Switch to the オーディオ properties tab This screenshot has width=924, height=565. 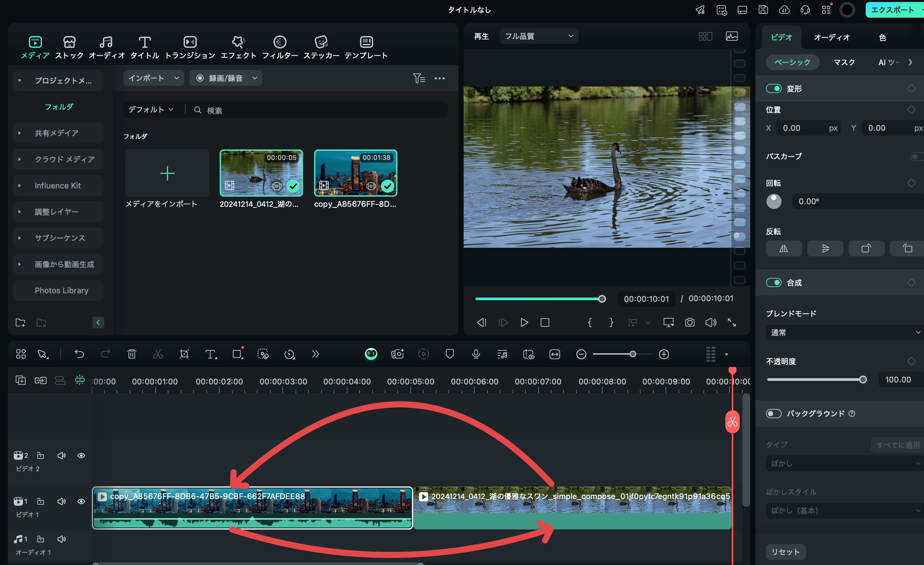[x=832, y=37]
